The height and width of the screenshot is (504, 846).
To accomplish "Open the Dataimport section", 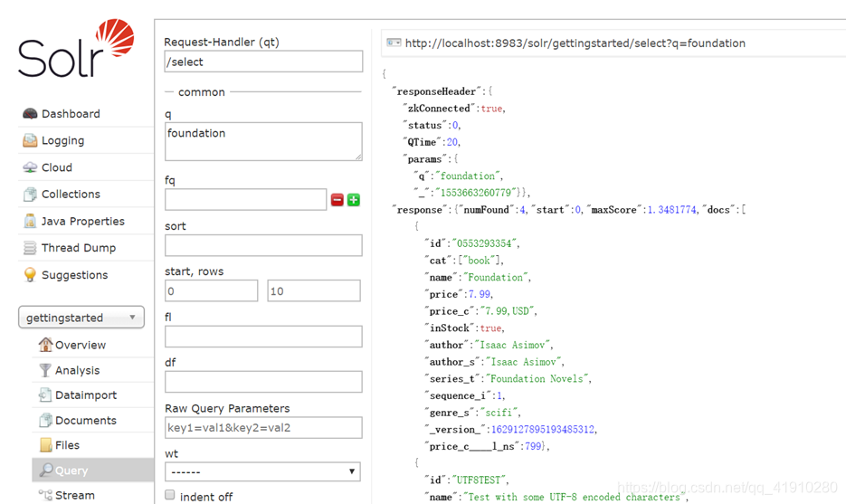I will (86, 395).
